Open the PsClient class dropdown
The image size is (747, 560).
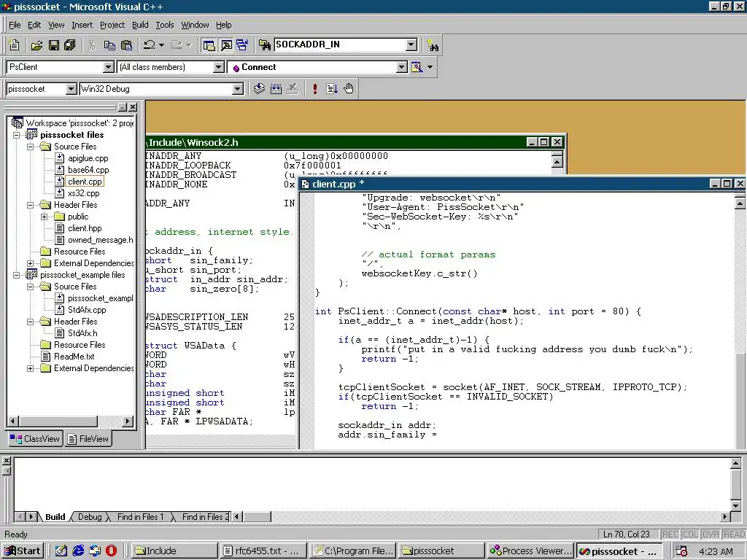coord(109,67)
